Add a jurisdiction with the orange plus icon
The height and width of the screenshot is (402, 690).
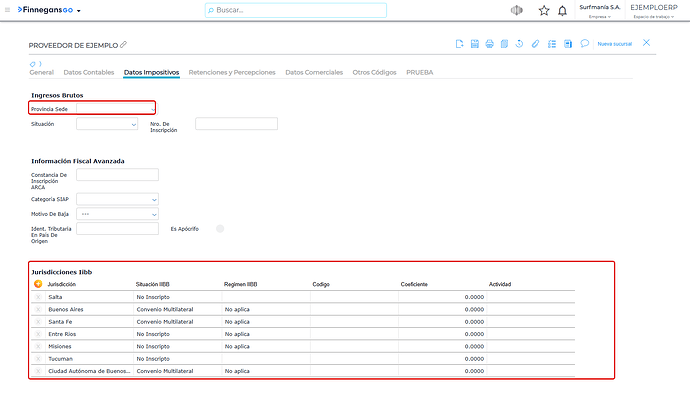point(38,284)
